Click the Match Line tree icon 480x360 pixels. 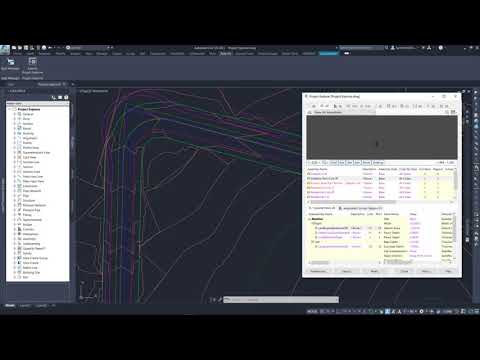(19, 268)
